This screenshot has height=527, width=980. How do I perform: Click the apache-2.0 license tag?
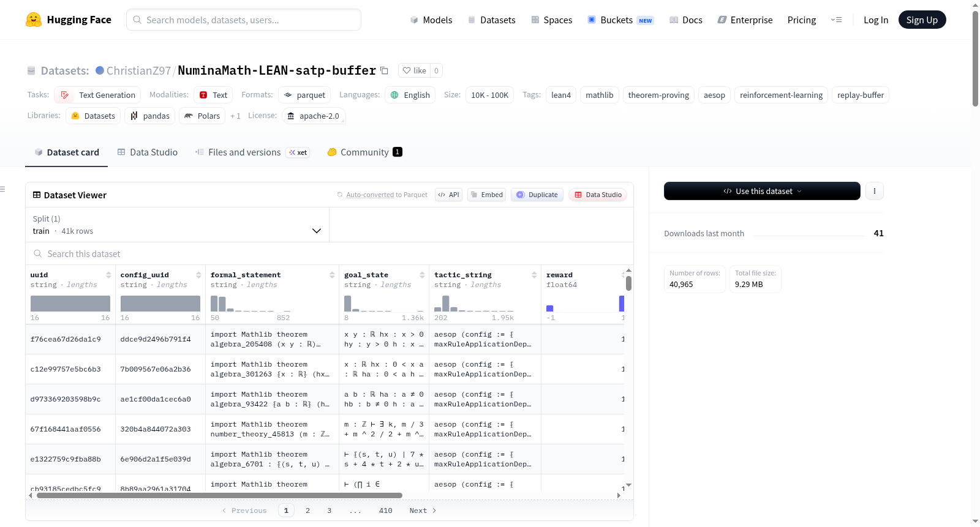click(314, 116)
